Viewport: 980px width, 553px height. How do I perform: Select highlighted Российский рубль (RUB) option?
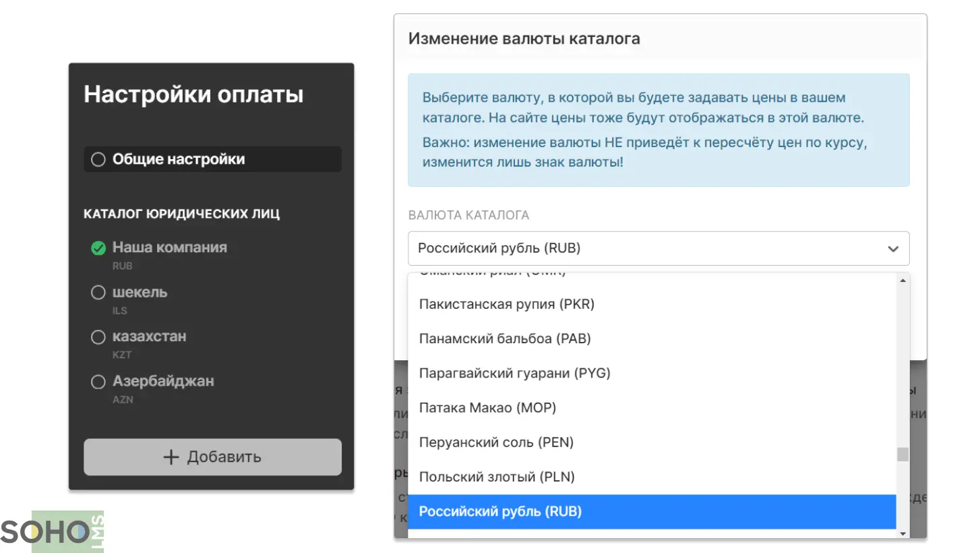click(x=652, y=511)
